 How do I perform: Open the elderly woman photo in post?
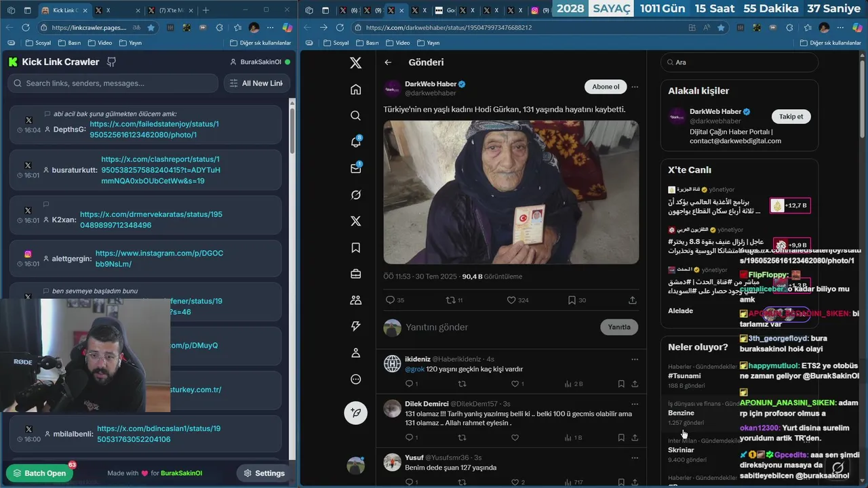pos(511,192)
